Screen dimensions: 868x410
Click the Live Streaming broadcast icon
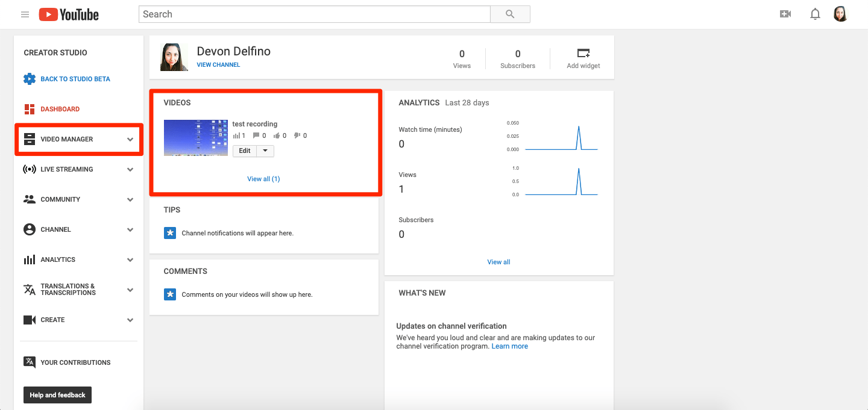click(x=30, y=169)
